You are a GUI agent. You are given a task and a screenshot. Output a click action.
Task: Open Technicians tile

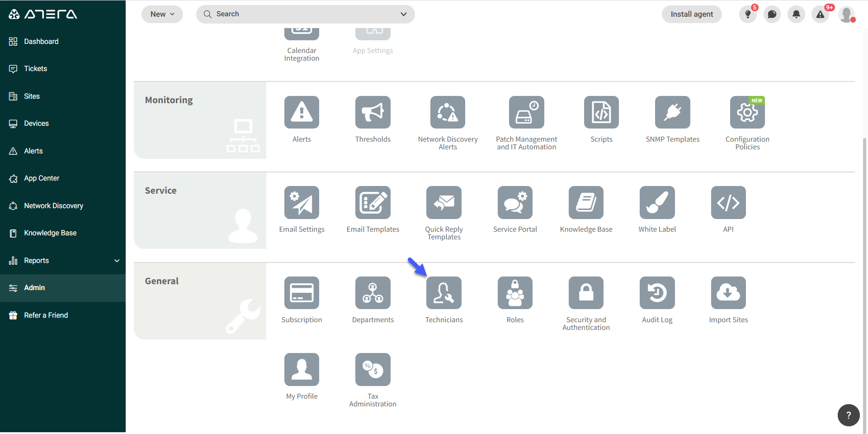click(x=443, y=293)
